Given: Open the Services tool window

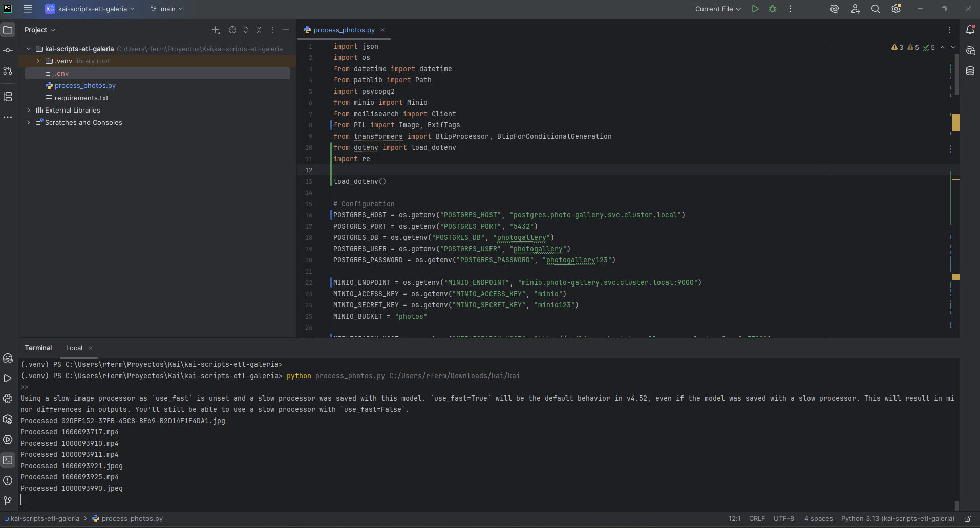Looking at the screenshot, I should tap(8, 439).
